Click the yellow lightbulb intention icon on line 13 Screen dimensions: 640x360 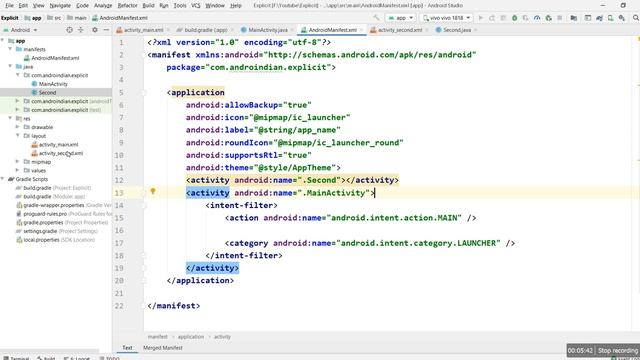click(153, 191)
